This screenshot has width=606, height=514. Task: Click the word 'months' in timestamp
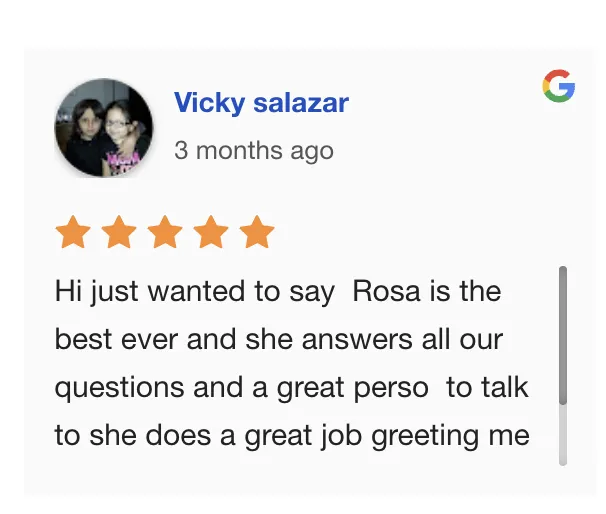(x=239, y=150)
